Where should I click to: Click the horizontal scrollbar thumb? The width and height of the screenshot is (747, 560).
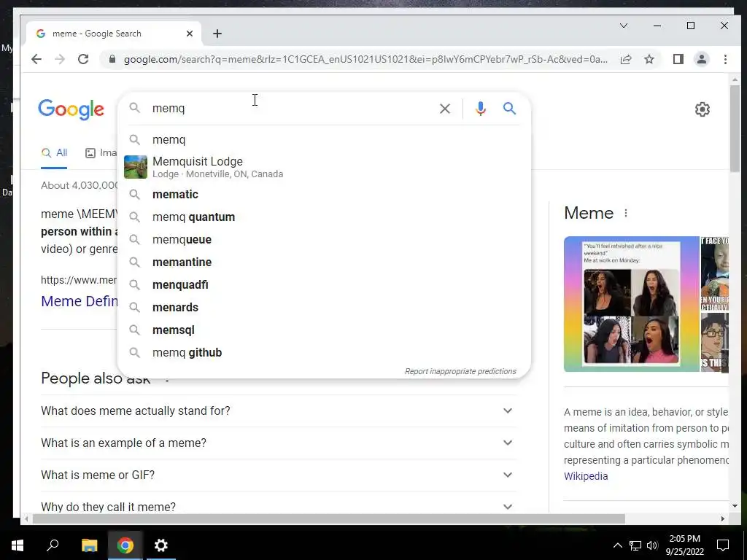click(329, 518)
